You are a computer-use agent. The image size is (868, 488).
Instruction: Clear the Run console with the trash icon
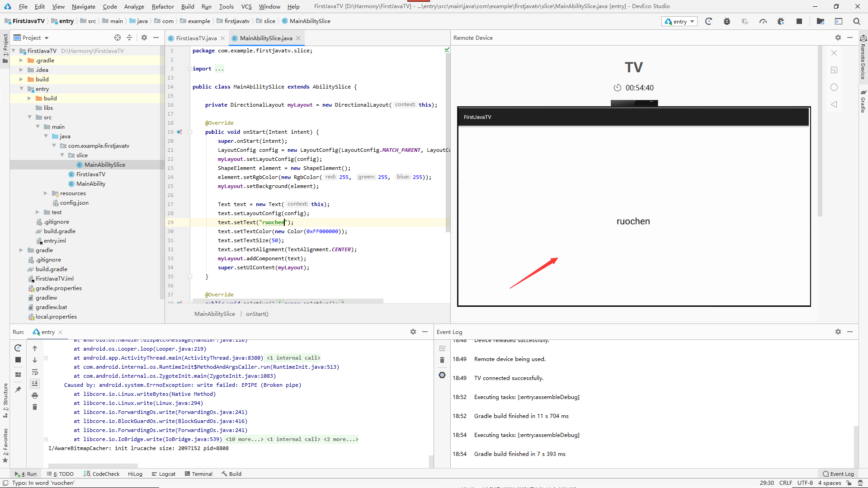click(35, 407)
